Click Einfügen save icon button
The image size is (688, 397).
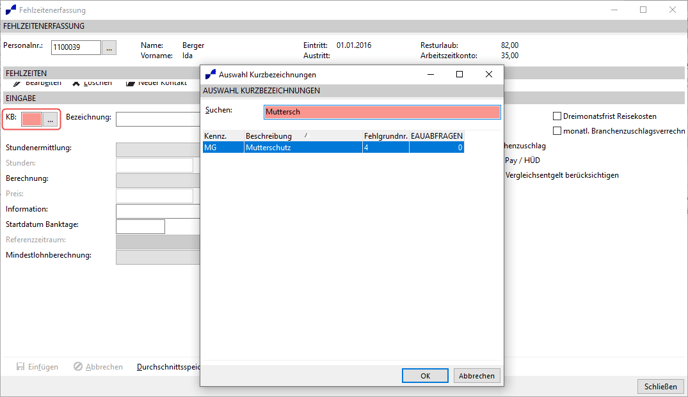click(x=37, y=367)
